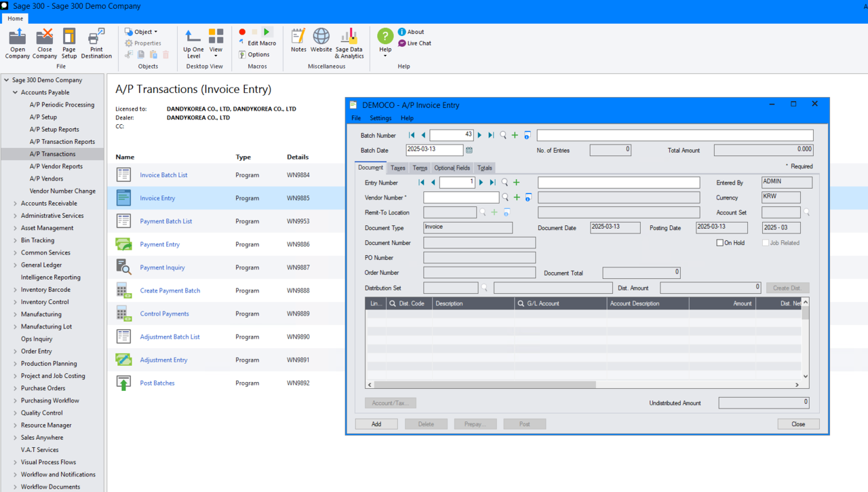This screenshot has height=492, width=868.
Task: Collapse the Accounts Payable tree node
Action: (x=16, y=92)
